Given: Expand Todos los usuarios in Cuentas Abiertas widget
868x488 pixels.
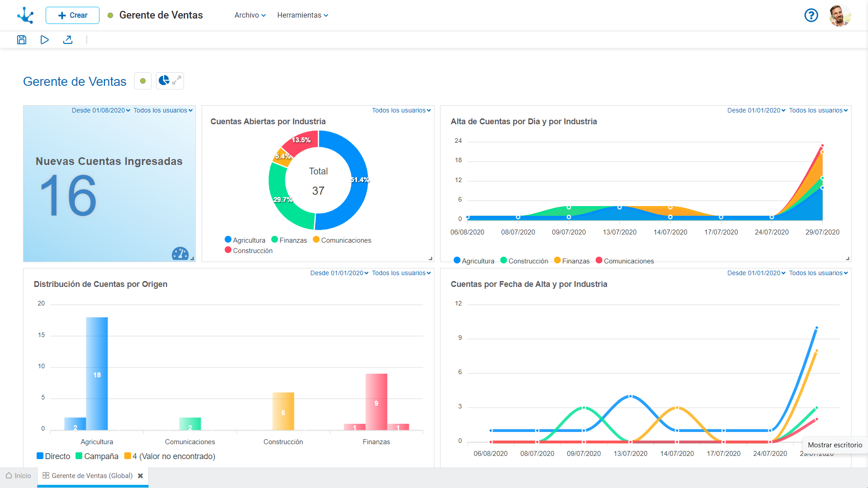Looking at the screenshot, I should [x=401, y=110].
